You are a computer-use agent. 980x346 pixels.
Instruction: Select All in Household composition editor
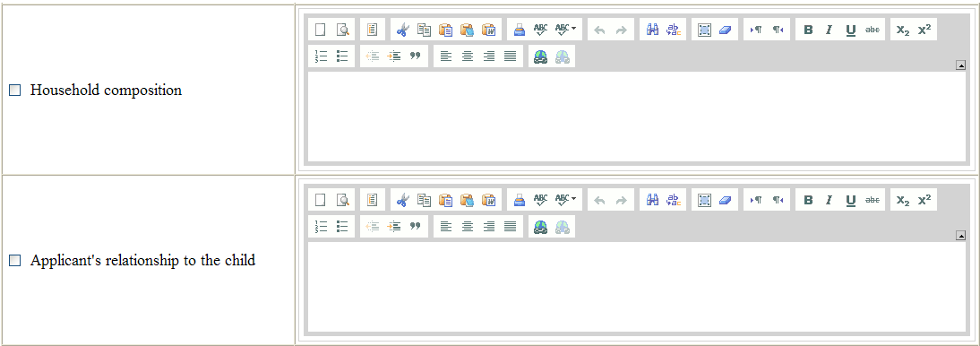(704, 30)
